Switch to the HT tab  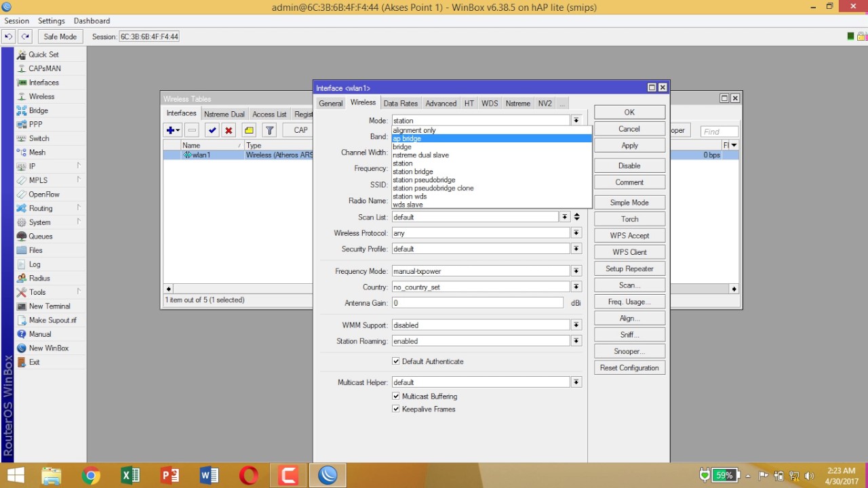coord(469,104)
